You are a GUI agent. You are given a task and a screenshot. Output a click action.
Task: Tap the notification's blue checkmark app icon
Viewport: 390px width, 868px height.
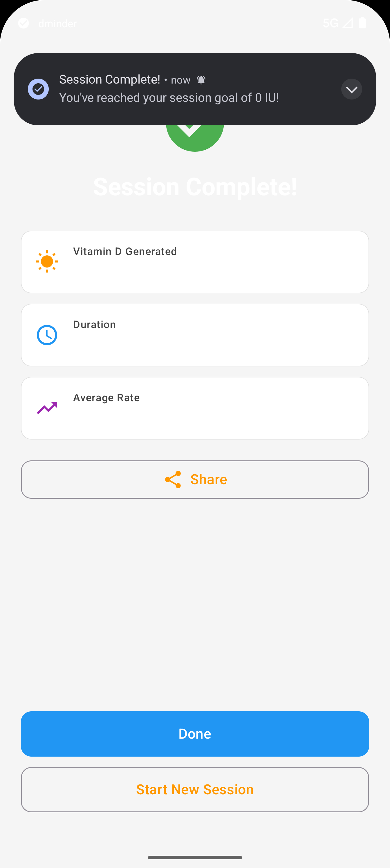(38, 89)
